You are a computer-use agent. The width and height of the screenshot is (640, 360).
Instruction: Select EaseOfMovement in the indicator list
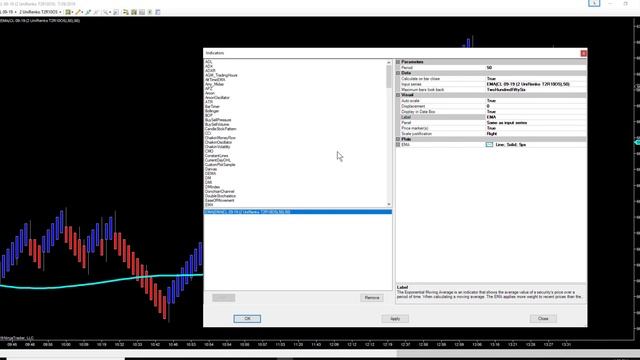pos(220,200)
